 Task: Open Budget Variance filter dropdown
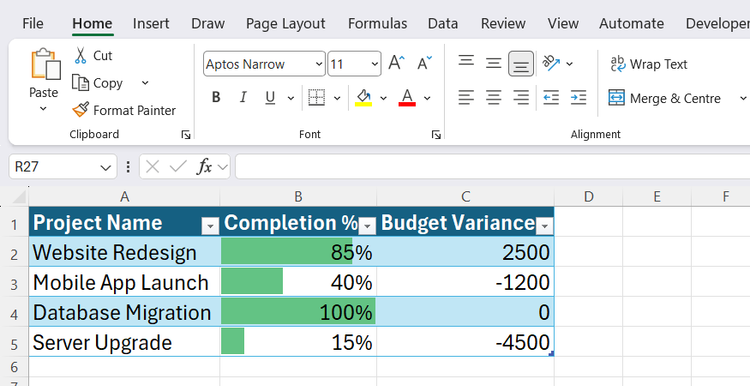point(545,226)
